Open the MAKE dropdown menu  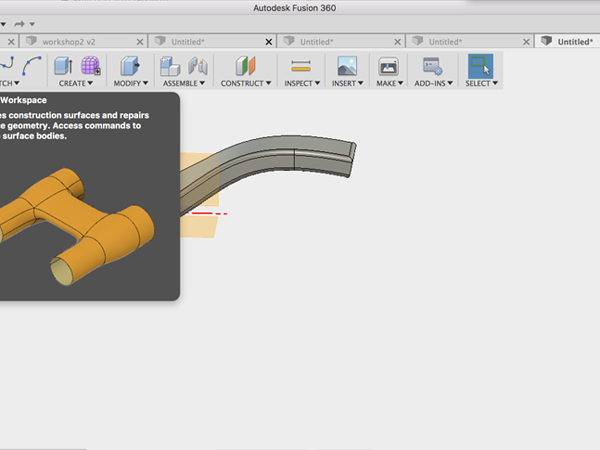point(390,83)
